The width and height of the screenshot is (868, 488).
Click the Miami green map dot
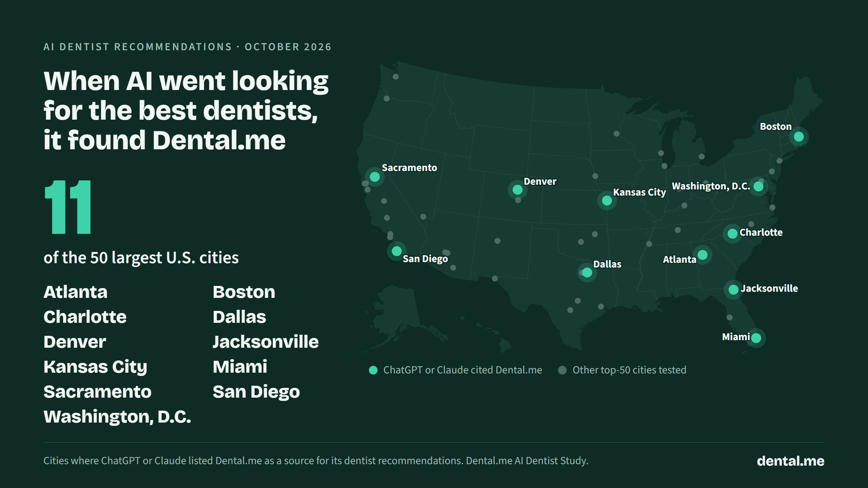[x=756, y=338]
